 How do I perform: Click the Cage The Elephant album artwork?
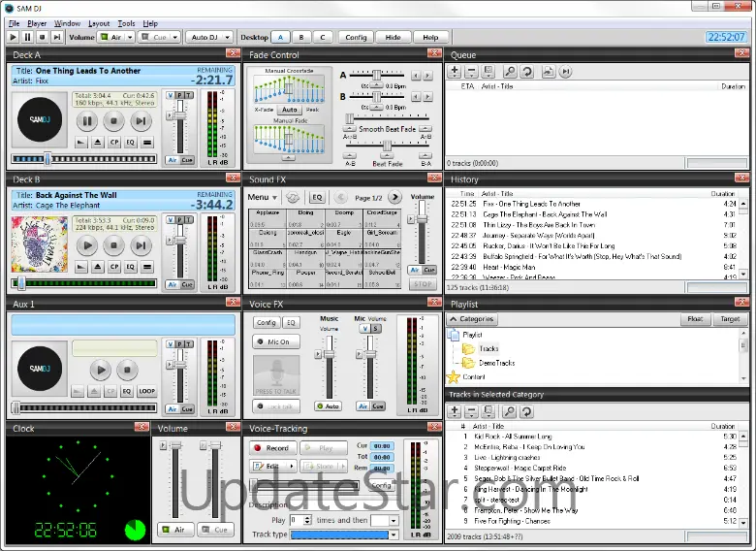(40, 243)
